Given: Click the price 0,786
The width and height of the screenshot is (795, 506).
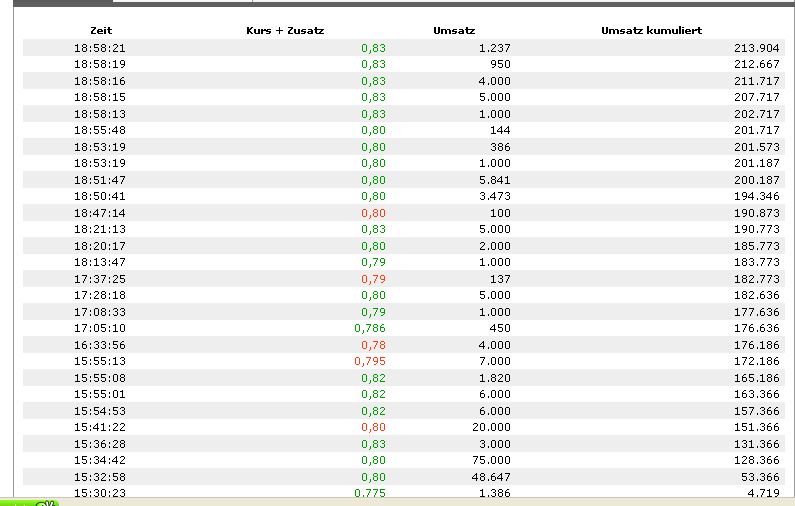Looking at the screenshot, I should (370, 328).
